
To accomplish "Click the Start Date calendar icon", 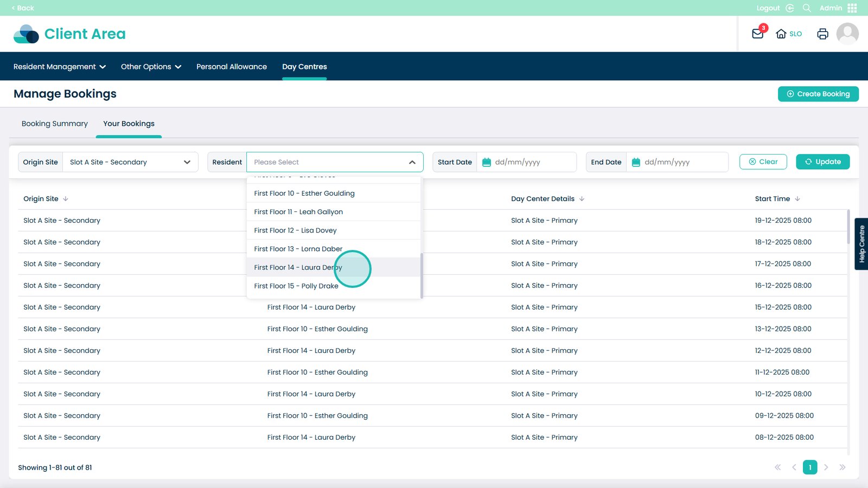I will click(487, 162).
